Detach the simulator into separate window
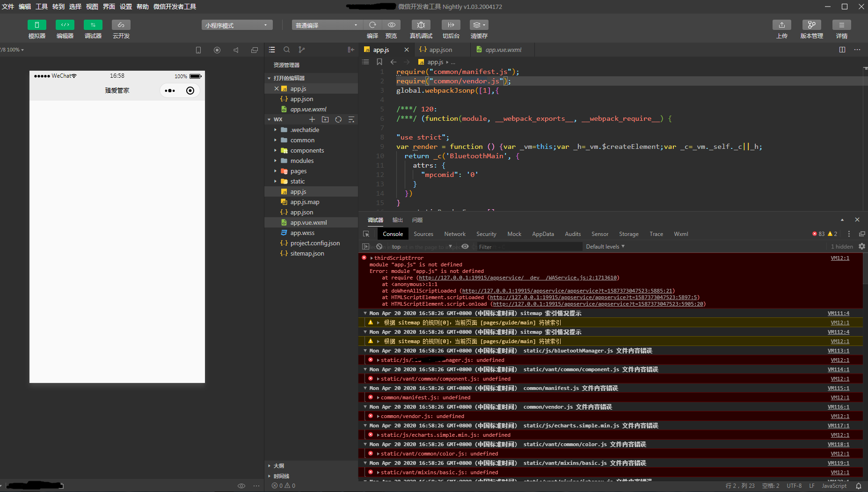Screen dimensions: 868x492 click(255, 50)
